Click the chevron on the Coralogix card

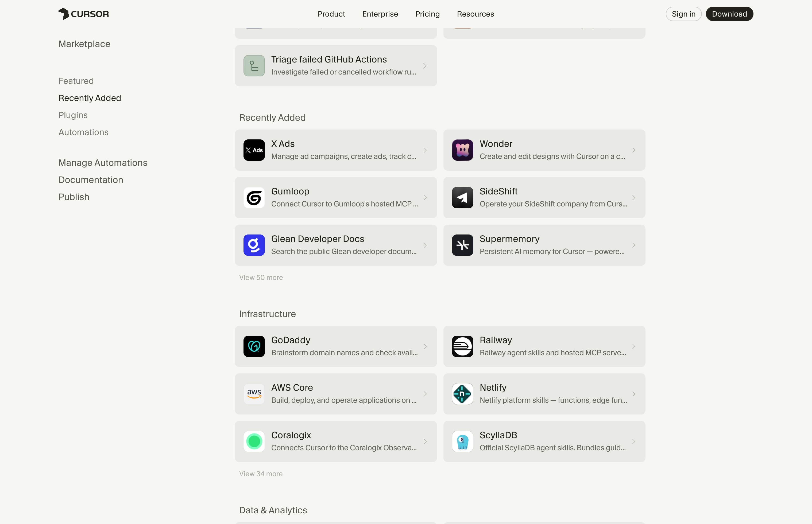pos(425,442)
